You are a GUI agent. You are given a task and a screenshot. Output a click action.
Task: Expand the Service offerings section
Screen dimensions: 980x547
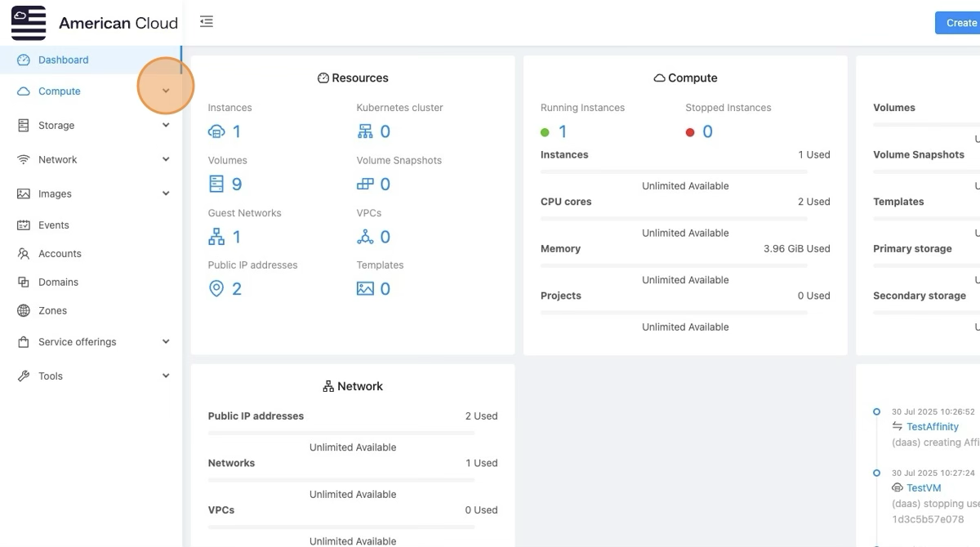166,342
